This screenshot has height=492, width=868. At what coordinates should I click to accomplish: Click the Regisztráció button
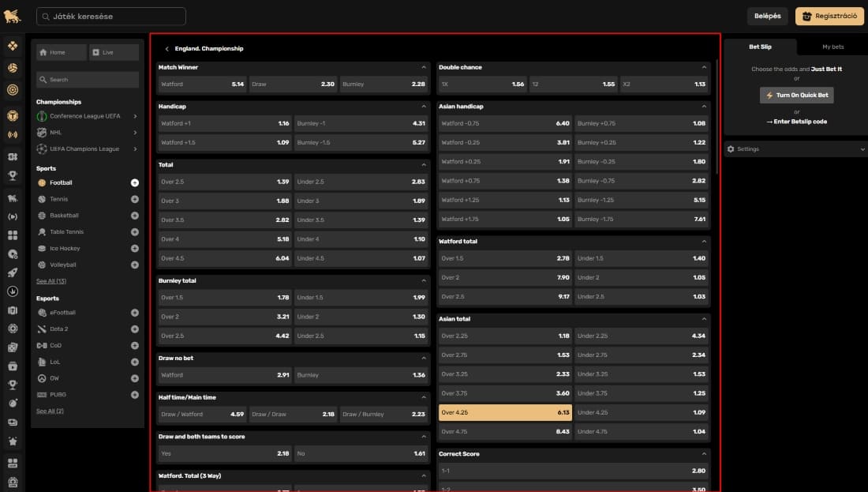(x=829, y=16)
